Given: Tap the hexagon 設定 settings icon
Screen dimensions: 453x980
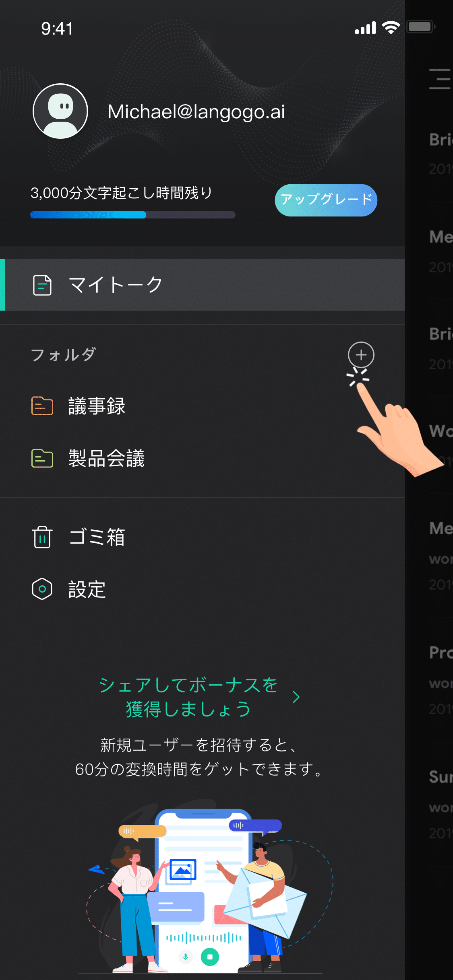Looking at the screenshot, I should tap(42, 589).
